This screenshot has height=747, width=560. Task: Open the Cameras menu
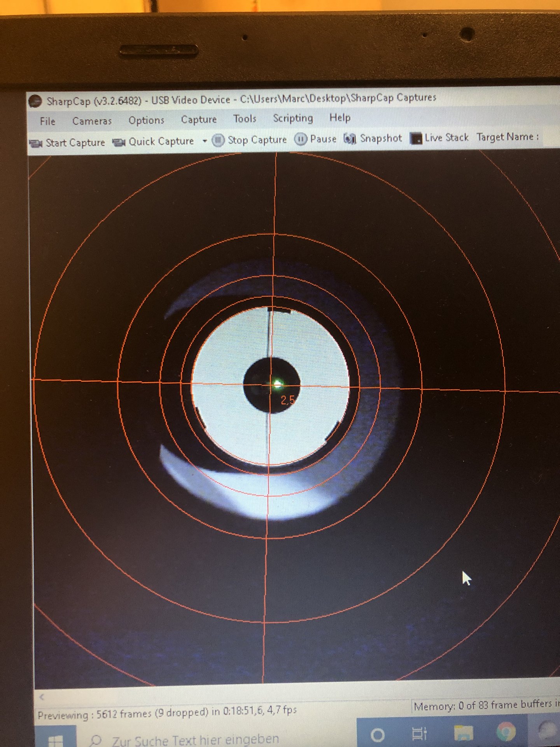pyautogui.click(x=92, y=121)
